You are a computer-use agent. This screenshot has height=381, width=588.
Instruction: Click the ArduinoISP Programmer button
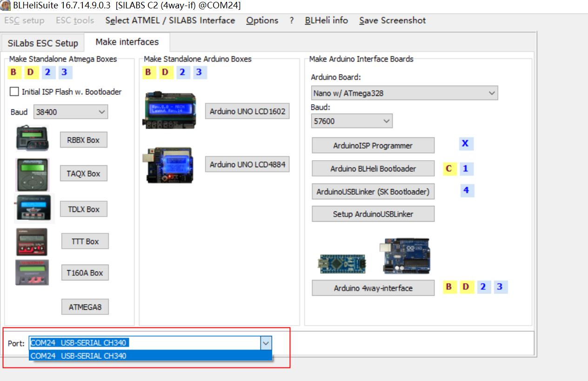[x=373, y=145]
